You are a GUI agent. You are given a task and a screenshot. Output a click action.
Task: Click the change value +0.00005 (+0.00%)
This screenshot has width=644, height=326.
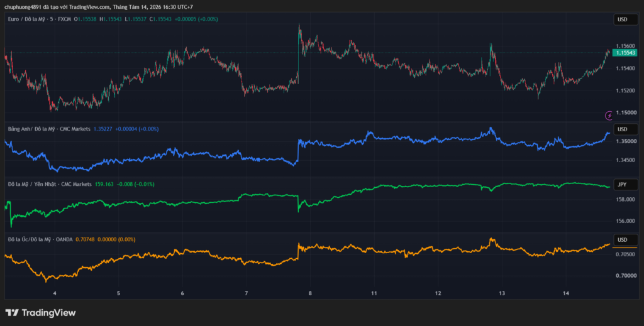click(196, 19)
